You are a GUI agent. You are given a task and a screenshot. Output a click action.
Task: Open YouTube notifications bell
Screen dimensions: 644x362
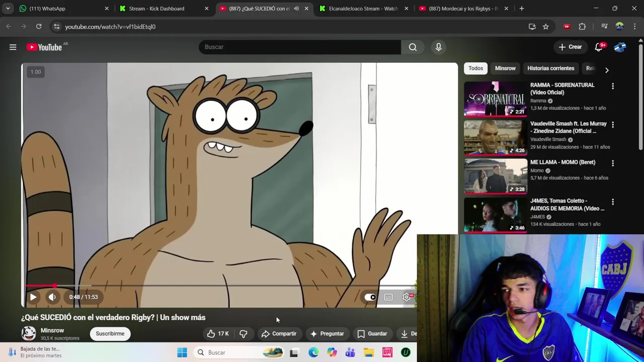(599, 47)
